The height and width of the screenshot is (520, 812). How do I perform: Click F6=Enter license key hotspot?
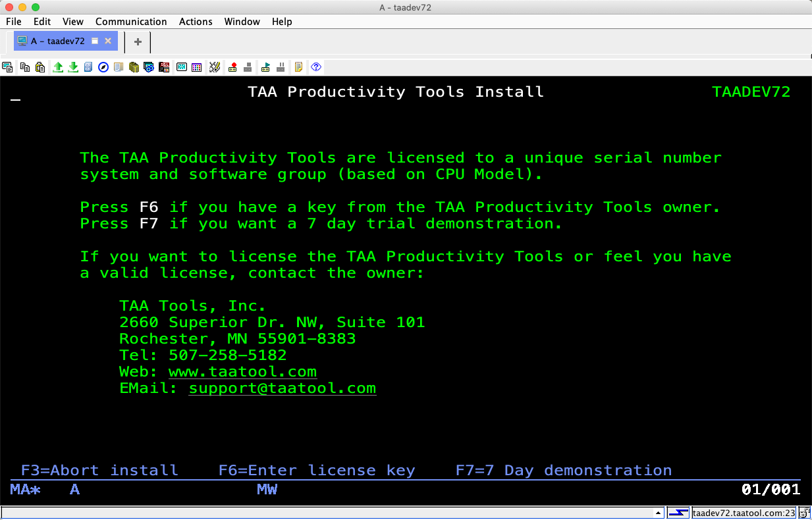(x=317, y=471)
